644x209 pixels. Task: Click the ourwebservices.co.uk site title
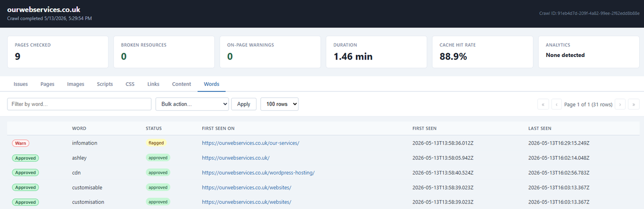(45, 10)
